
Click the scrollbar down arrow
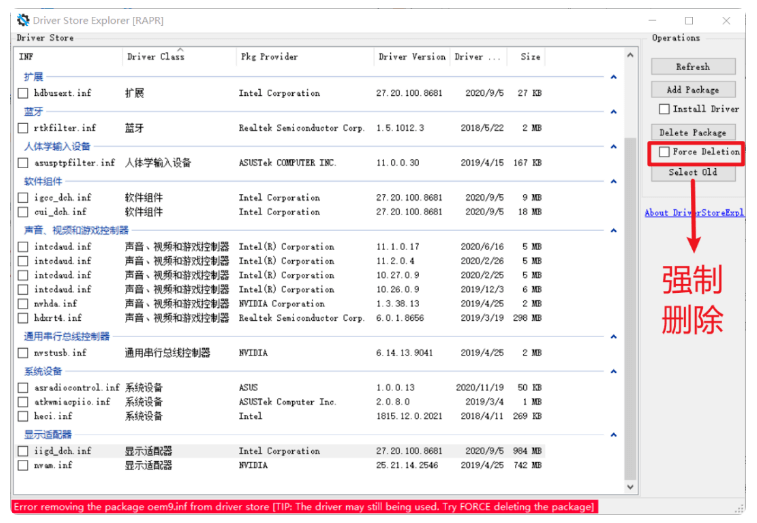click(x=630, y=487)
